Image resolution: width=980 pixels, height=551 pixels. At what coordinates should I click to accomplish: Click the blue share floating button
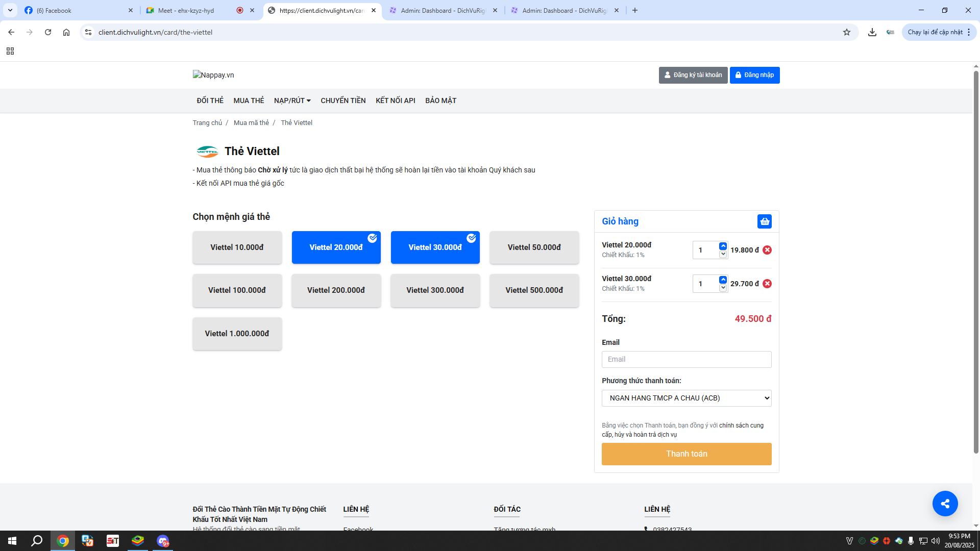(945, 504)
